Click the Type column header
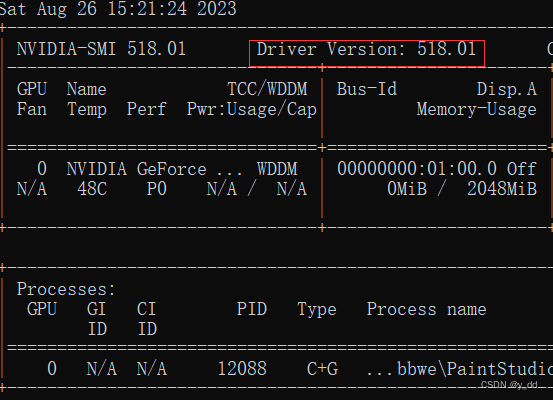Screen dimensions: 553x400 [317, 309]
